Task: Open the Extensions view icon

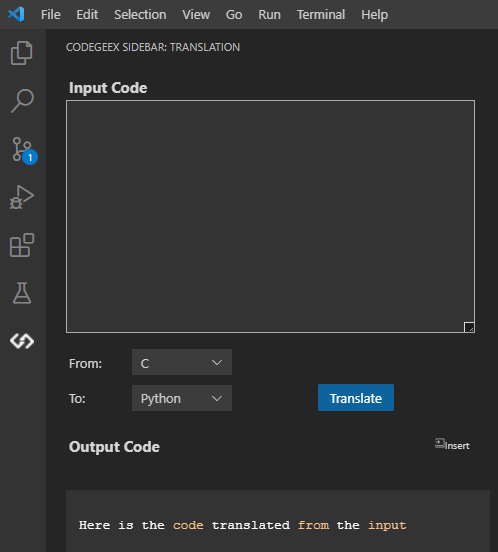Action: [22, 245]
